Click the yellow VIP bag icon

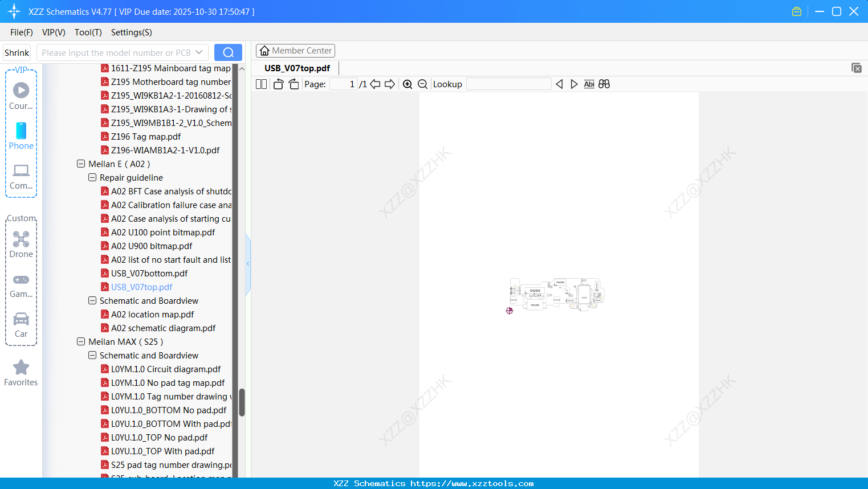click(797, 11)
